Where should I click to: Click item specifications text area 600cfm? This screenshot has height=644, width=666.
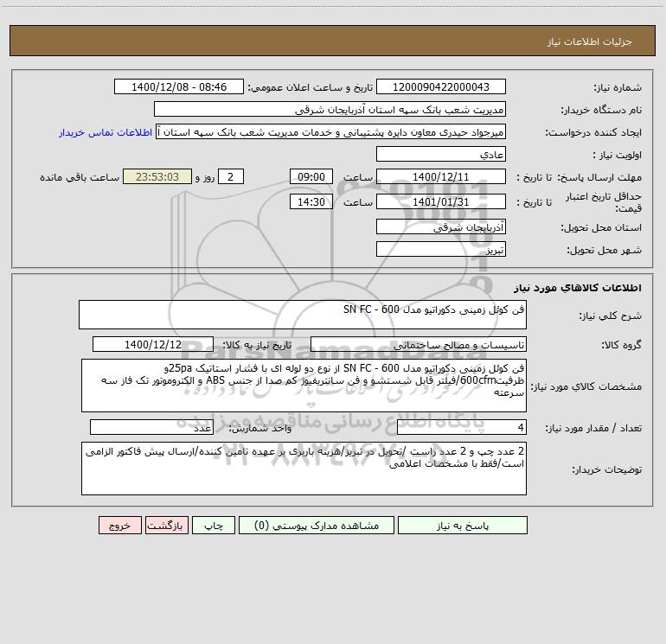304,386
